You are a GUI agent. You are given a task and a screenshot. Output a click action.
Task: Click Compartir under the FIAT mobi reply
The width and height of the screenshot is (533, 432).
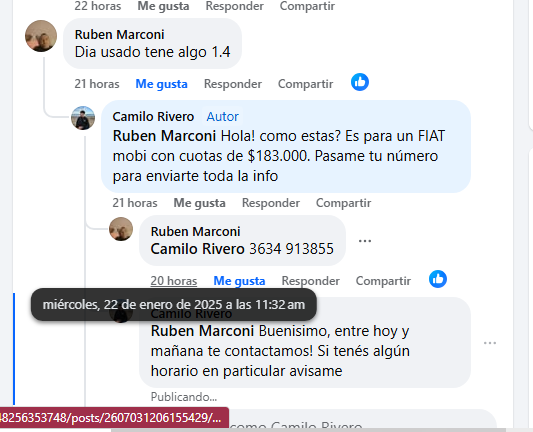344,203
